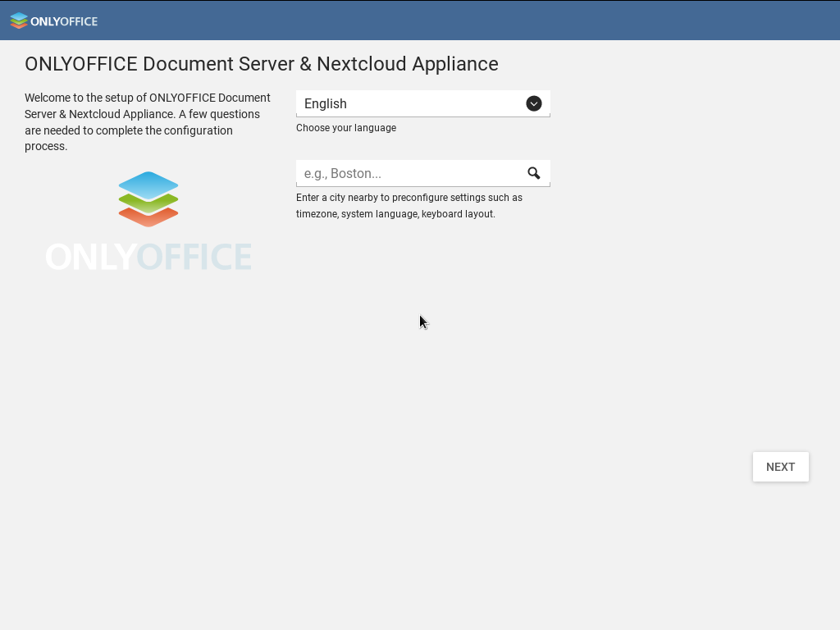Click the welcome paragraph text
The image size is (840, 630).
coord(148,122)
